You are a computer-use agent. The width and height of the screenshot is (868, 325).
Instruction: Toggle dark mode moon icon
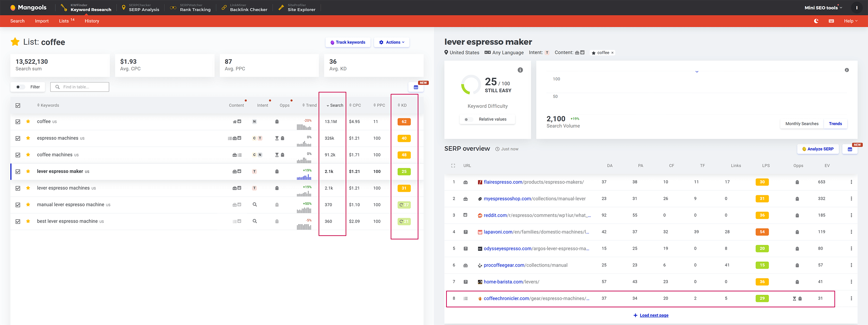tap(816, 21)
